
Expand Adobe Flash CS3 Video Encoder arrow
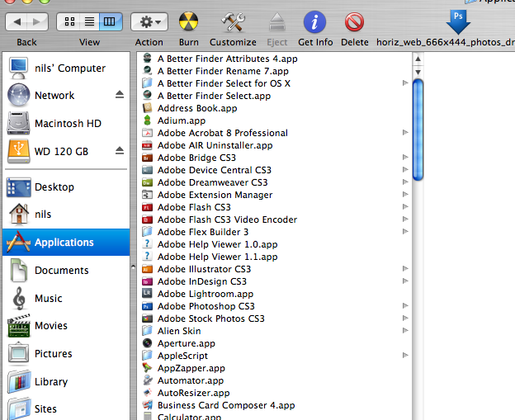click(405, 219)
